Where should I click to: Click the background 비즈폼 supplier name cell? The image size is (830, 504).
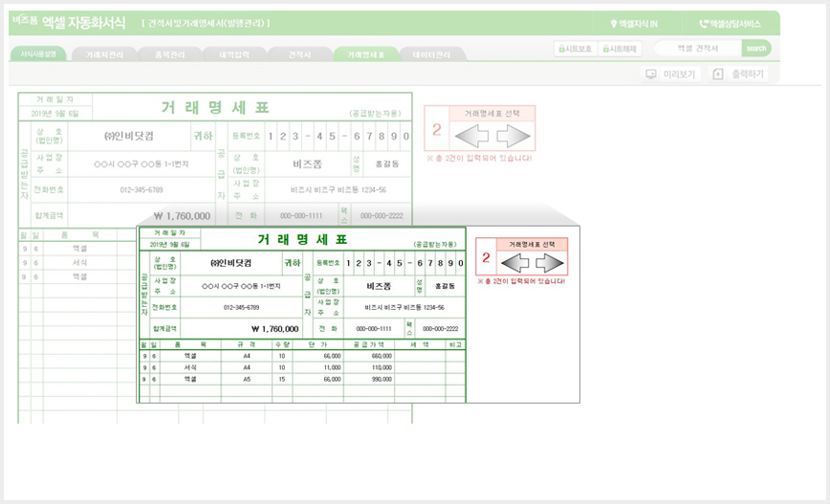pyautogui.click(x=308, y=164)
